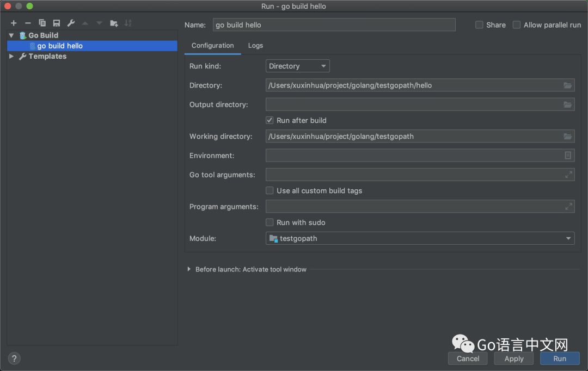Browse for Output directory folder icon
This screenshot has height=371, width=588.
pos(567,104)
